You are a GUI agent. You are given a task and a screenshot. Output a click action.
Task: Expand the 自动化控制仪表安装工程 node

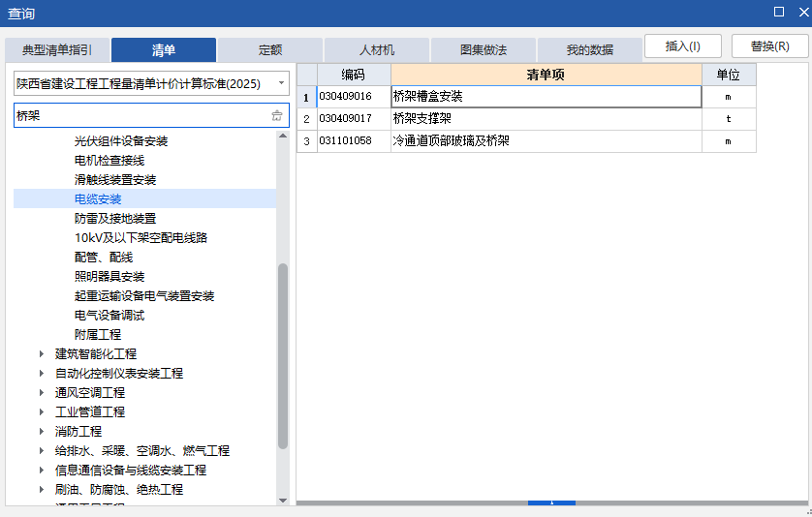click(42, 373)
